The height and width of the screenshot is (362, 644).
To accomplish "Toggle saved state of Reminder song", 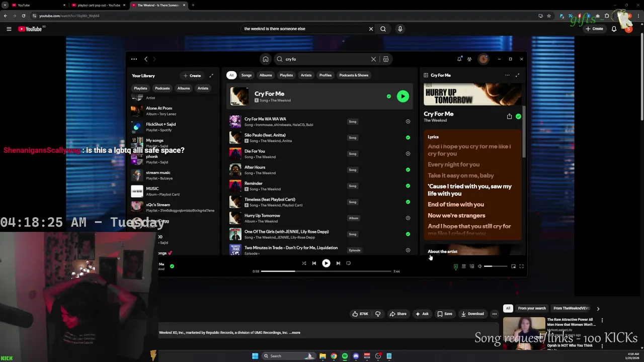I will pyautogui.click(x=408, y=186).
